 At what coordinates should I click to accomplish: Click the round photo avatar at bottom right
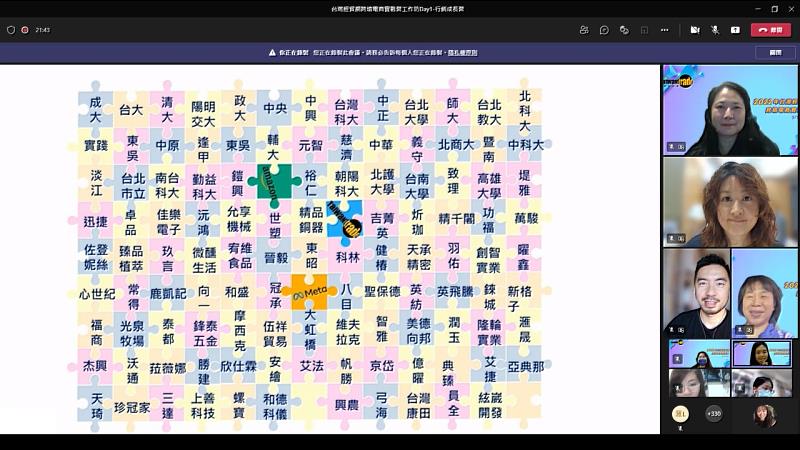(764, 415)
